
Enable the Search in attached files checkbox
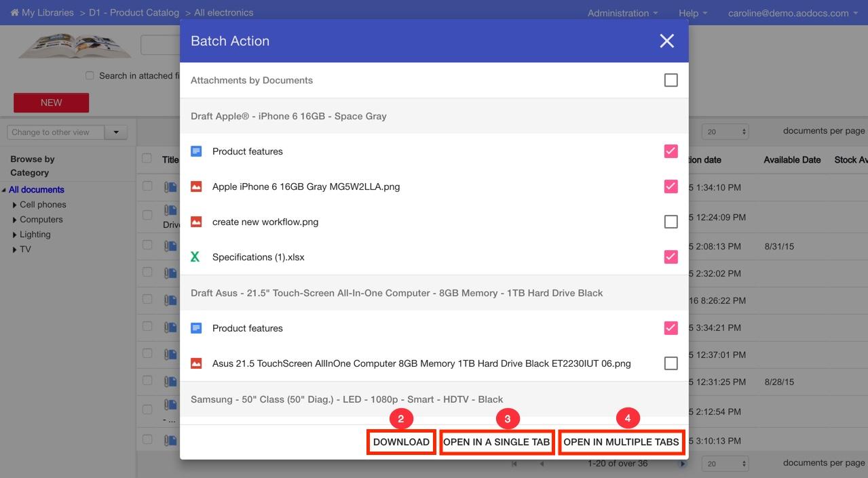pyautogui.click(x=90, y=76)
